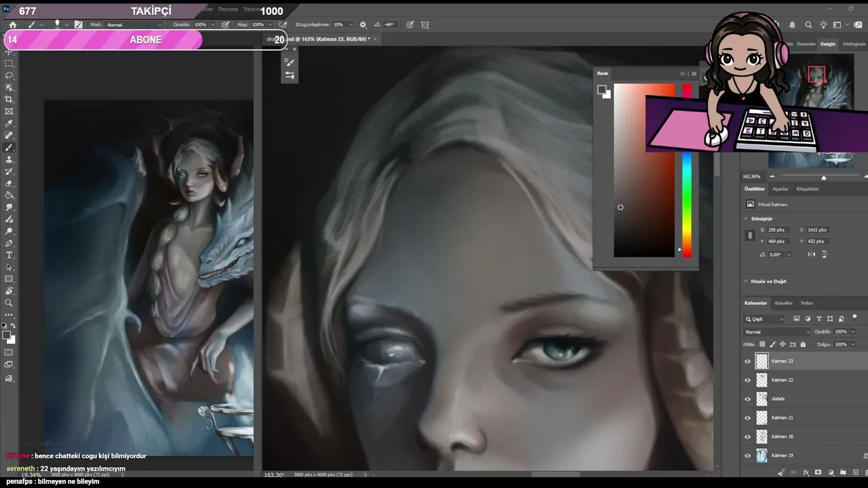Click the X position field 1415 pks
Image resolution: width=868 pixels, height=488 pixels.
click(818, 230)
